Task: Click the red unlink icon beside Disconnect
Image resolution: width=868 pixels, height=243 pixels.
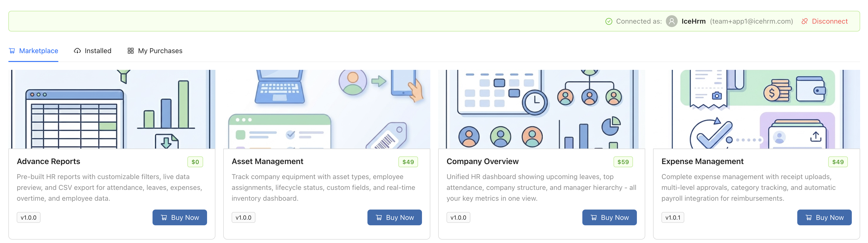Action: point(805,21)
